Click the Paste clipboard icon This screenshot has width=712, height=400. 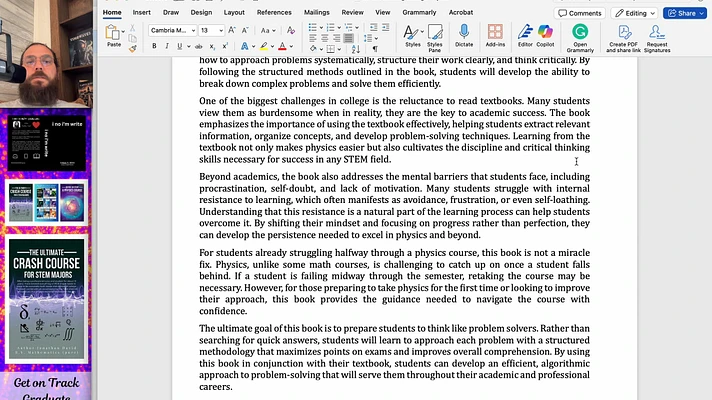(x=112, y=32)
